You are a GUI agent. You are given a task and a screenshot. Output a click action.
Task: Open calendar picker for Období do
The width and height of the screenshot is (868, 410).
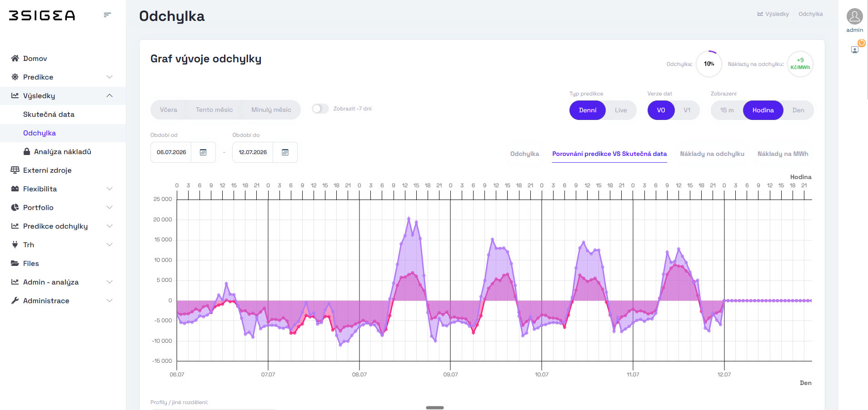coord(285,152)
